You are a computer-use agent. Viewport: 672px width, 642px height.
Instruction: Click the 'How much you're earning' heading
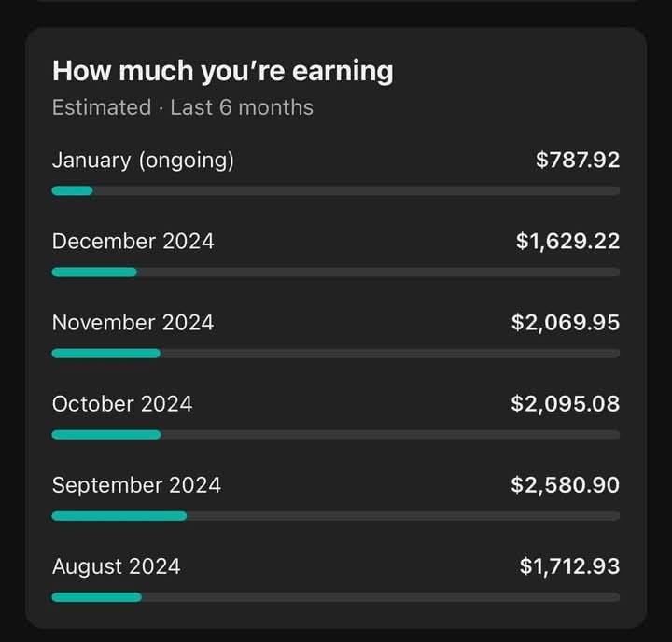click(222, 71)
